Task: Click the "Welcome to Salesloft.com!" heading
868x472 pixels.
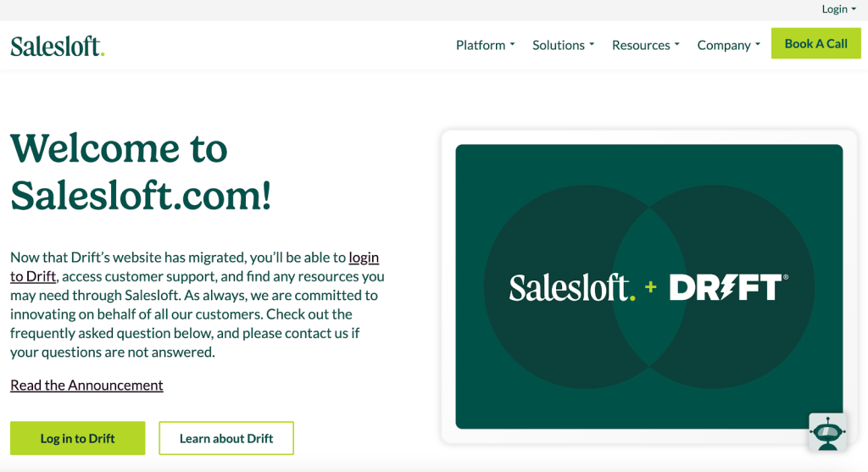Action: click(141, 171)
